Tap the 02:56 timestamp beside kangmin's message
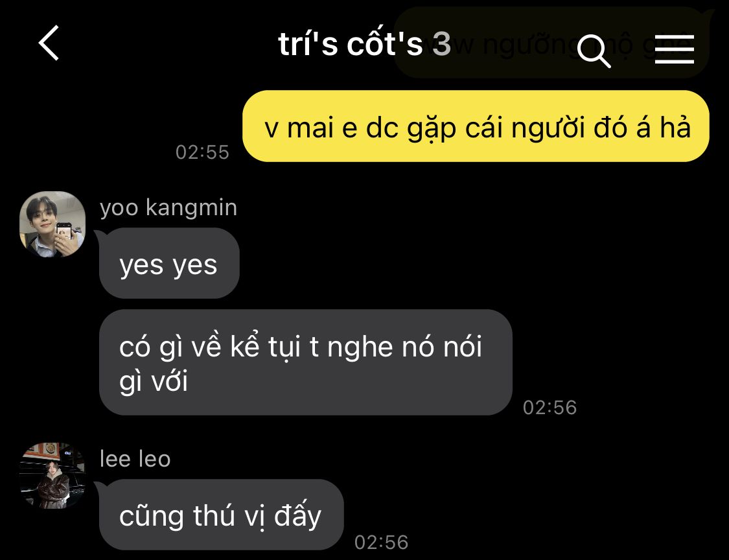 pyautogui.click(x=550, y=408)
